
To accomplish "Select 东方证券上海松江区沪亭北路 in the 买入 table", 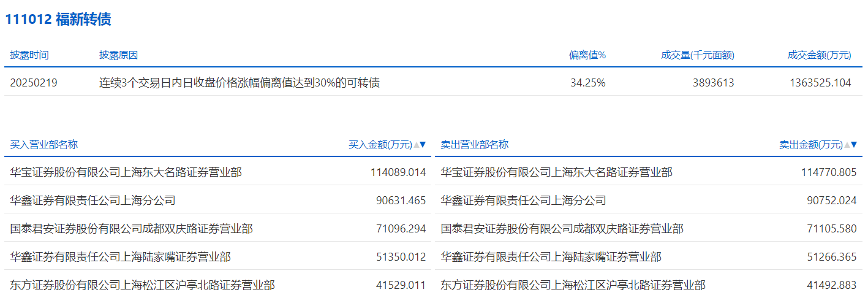I will 143,285.
